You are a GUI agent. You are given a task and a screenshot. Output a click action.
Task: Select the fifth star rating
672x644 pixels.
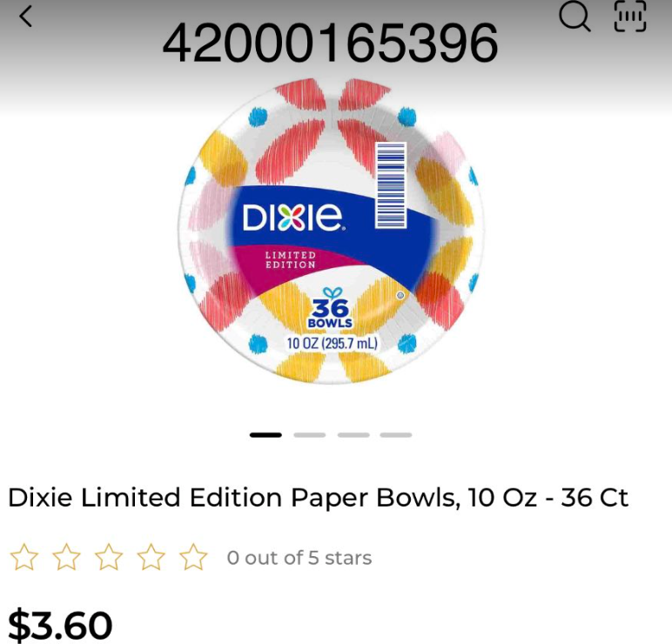pos(193,557)
